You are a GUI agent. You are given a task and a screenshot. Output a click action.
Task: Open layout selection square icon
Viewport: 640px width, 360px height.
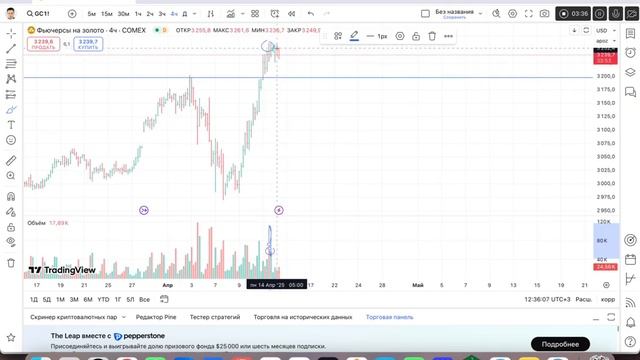[x=425, y=14]
